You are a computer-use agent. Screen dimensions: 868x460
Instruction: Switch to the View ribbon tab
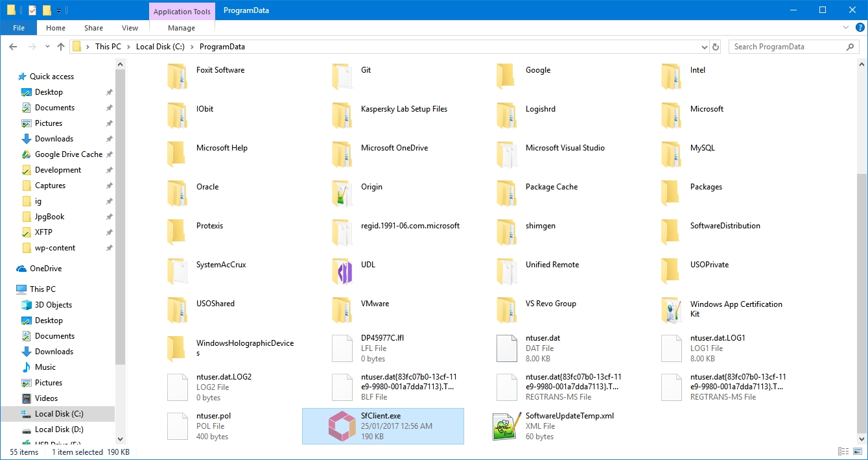130,28
